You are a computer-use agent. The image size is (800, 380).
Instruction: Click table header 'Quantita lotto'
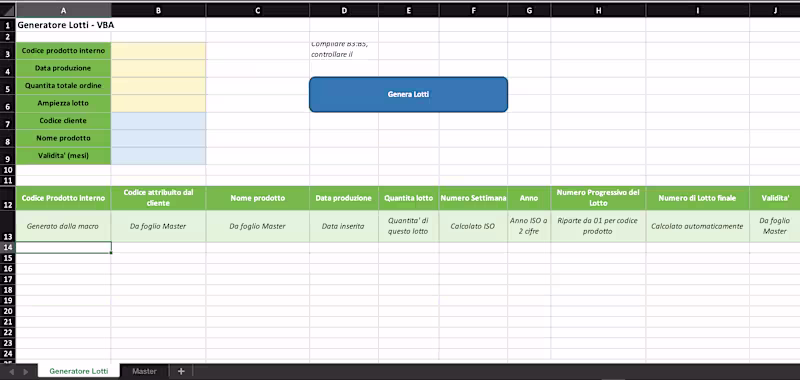pos(409,198)
